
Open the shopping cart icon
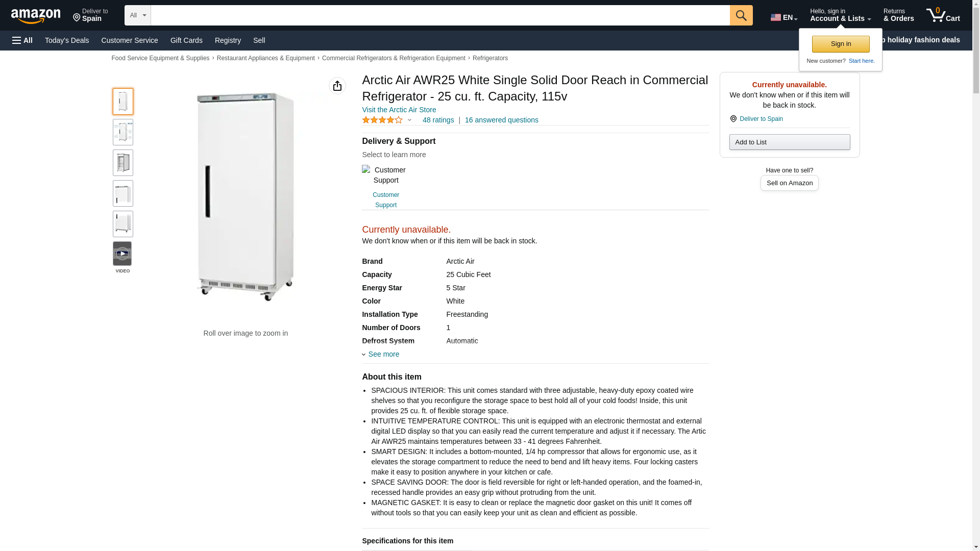(x=943, y=15)
